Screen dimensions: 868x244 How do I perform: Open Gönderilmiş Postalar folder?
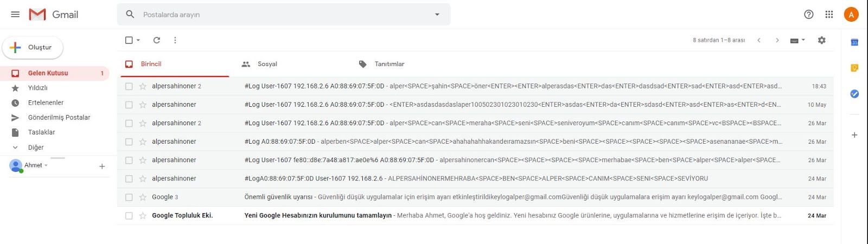tap(59, 118)
